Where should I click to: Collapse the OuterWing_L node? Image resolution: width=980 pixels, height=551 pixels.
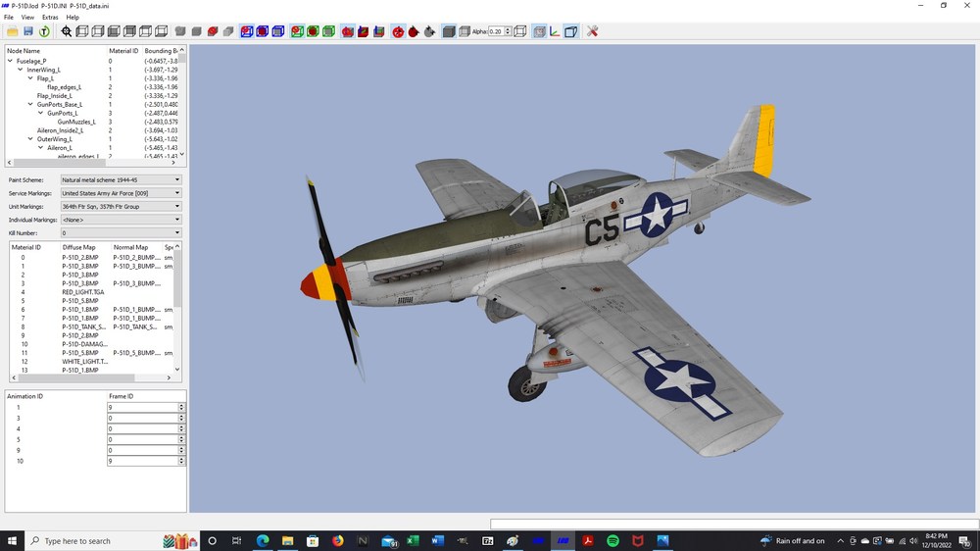(30, 139)
